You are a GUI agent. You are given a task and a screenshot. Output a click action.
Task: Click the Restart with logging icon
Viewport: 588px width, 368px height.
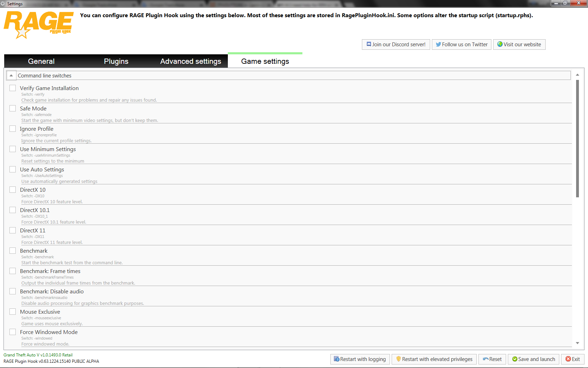(336, 359)
